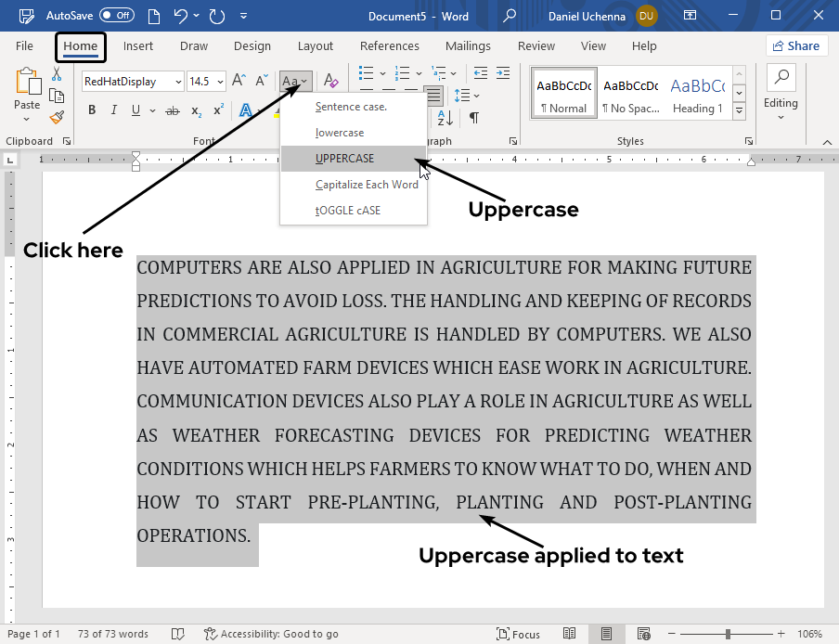The height and width of the screenshot is (644, 839).
Task: Apply Subscript formatting
Action: click(198, 111)
